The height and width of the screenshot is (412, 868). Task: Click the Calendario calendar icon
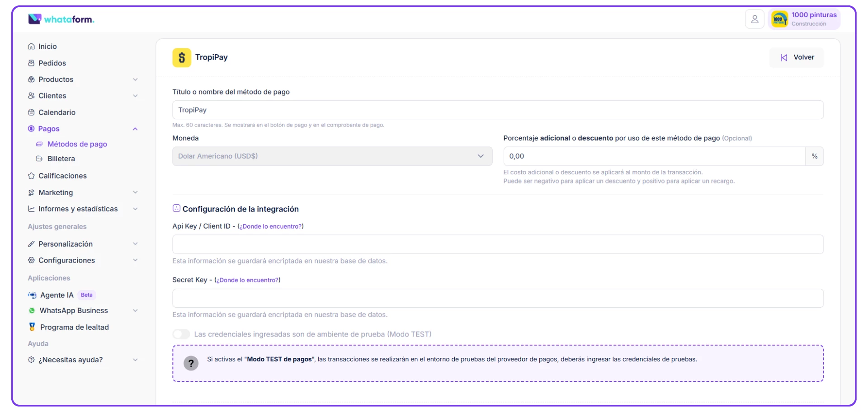pyautogui.click(x=31, y=112)
